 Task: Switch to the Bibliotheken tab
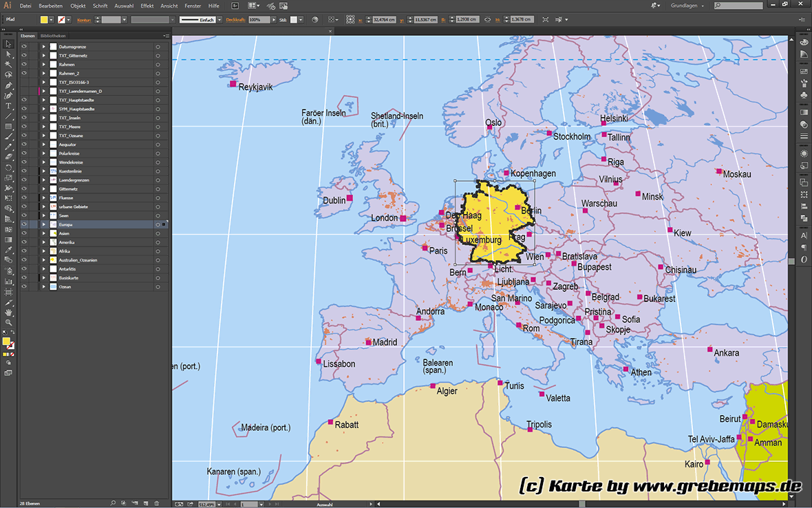pyautogui.click(x=53, y=35)
